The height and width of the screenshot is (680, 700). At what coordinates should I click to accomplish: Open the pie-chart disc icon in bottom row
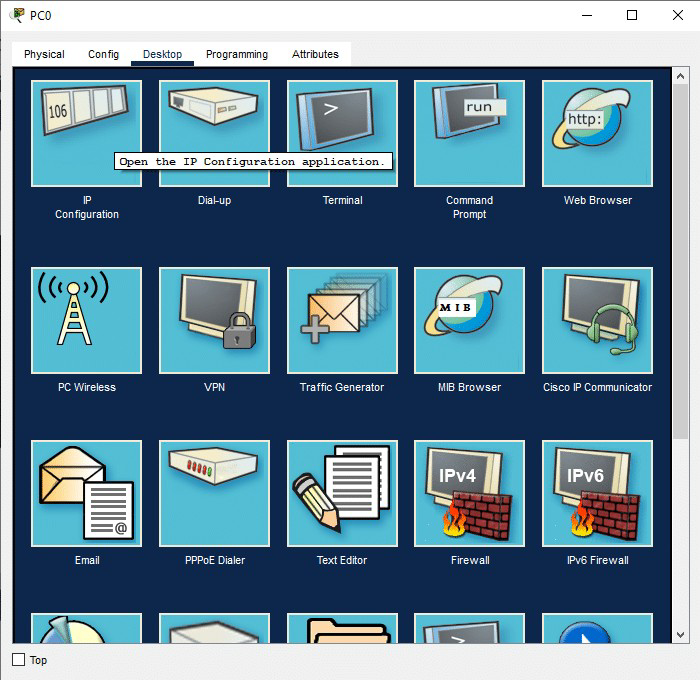click(87, 628)
